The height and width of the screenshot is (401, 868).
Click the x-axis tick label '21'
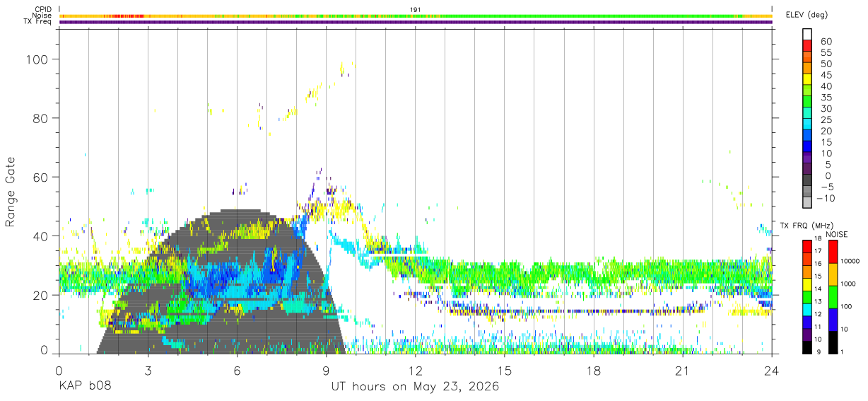tap(683, 371)
